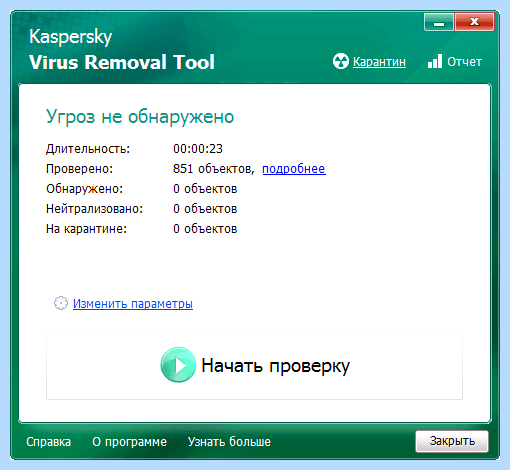The width and height of the screenshot is (510, 470).
Task: Open the Отчет report
Action: [x=464, y=62]
